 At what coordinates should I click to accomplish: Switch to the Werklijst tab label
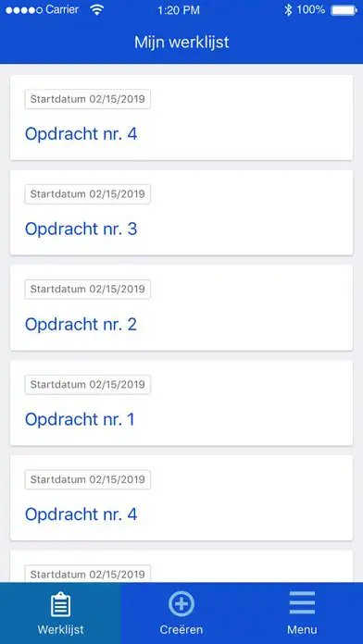pyautogui.click(x=60, y=629)
